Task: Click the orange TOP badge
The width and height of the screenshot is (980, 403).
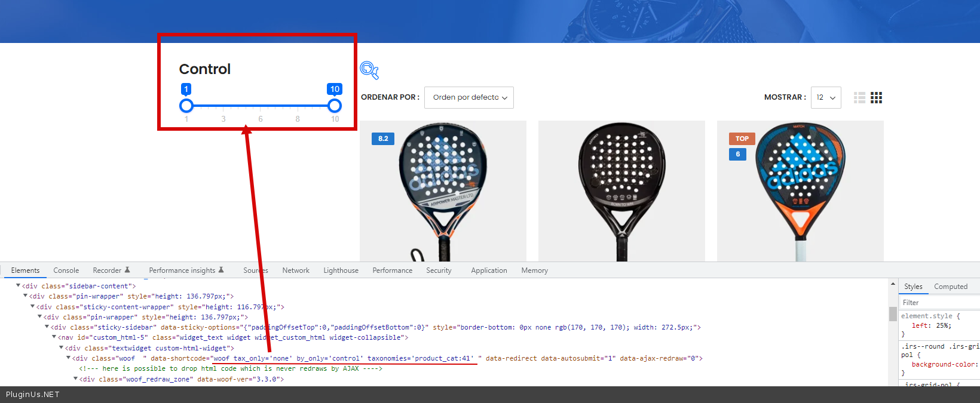Action: click(x=742, y=139)
